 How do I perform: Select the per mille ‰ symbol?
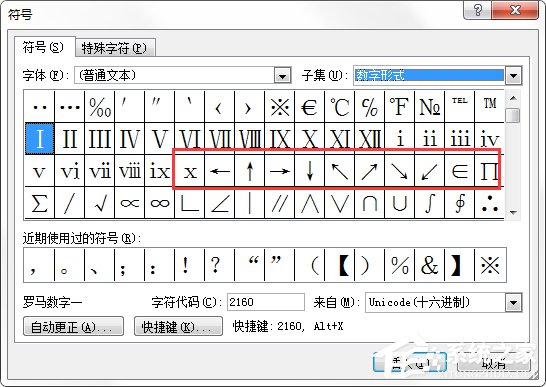(100, 106)
